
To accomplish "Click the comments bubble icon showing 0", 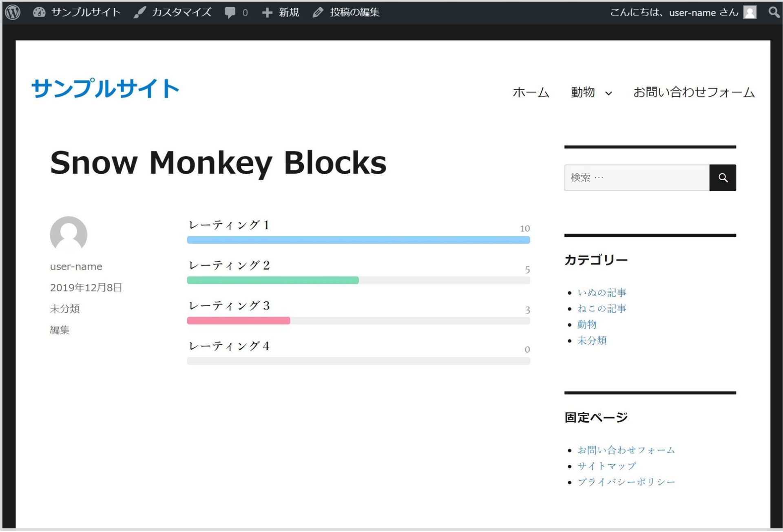I will pos(230,12).
